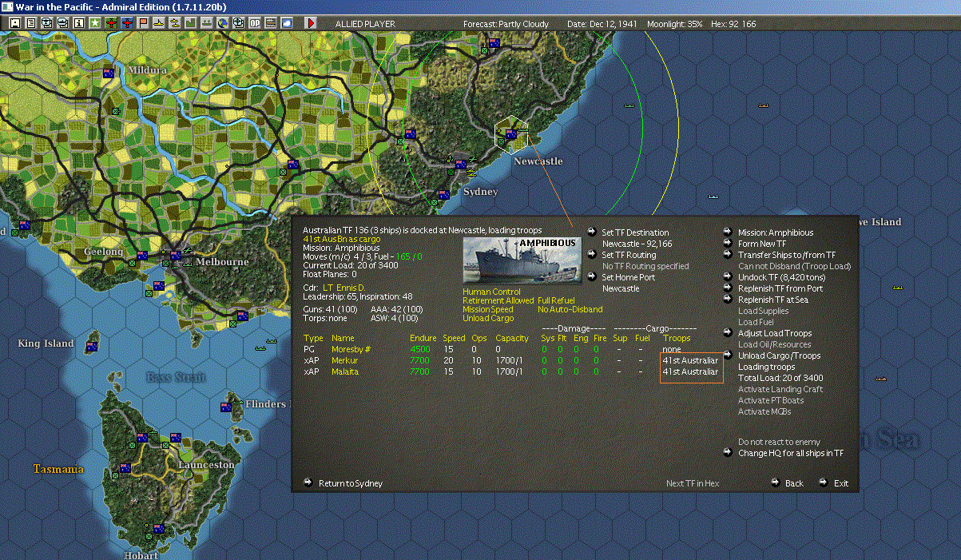The height and width of the screenshot is (560, 961).
Task: Toggle Do not react to enemy
Action: (779, 443)
